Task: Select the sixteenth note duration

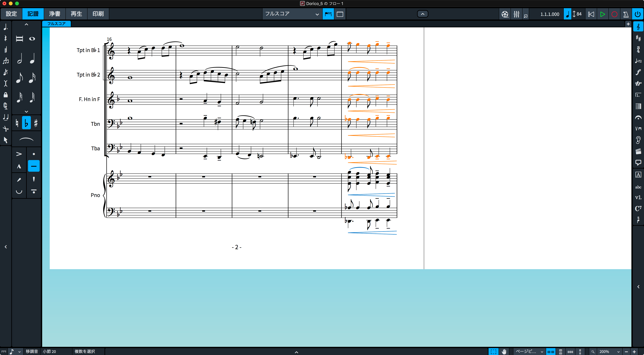Action: (32, 78)
